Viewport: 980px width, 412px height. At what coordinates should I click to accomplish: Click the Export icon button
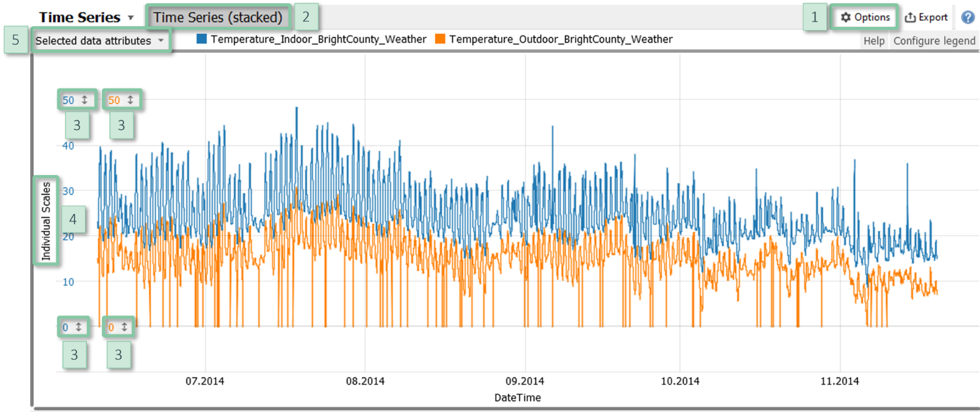pos(926,18)
